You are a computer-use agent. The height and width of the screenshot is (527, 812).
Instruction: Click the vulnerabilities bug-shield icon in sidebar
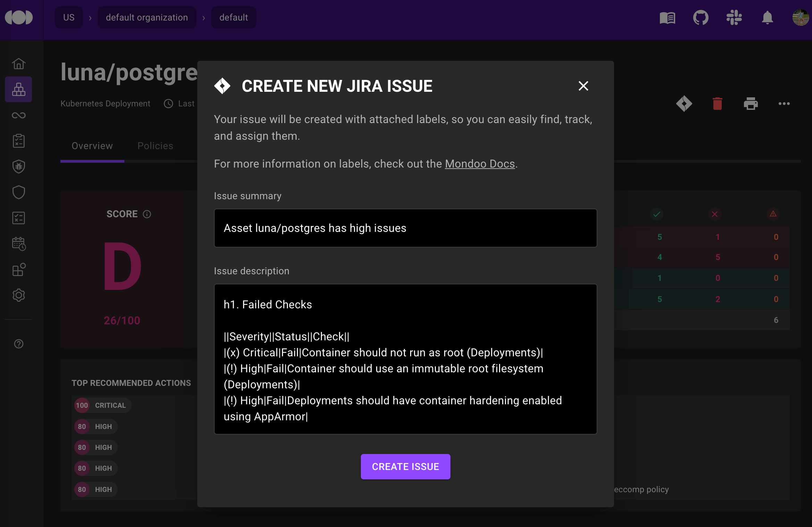[x=18, y=166]
